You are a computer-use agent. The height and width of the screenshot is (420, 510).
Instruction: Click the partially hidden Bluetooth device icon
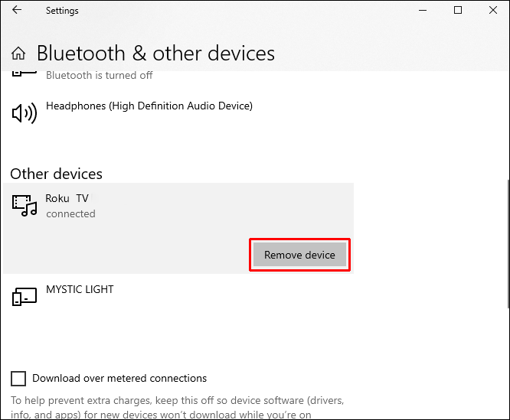click(25, 74)
